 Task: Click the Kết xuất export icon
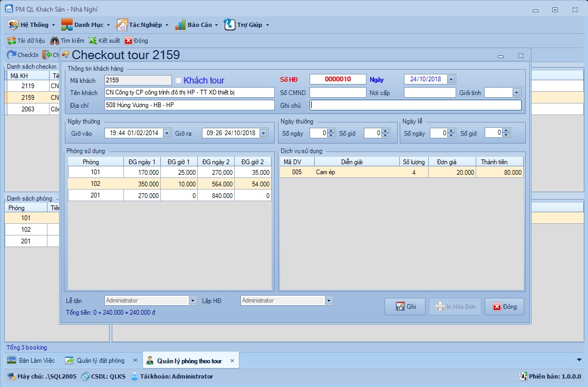pyautogui.click(x=93, y=41)
